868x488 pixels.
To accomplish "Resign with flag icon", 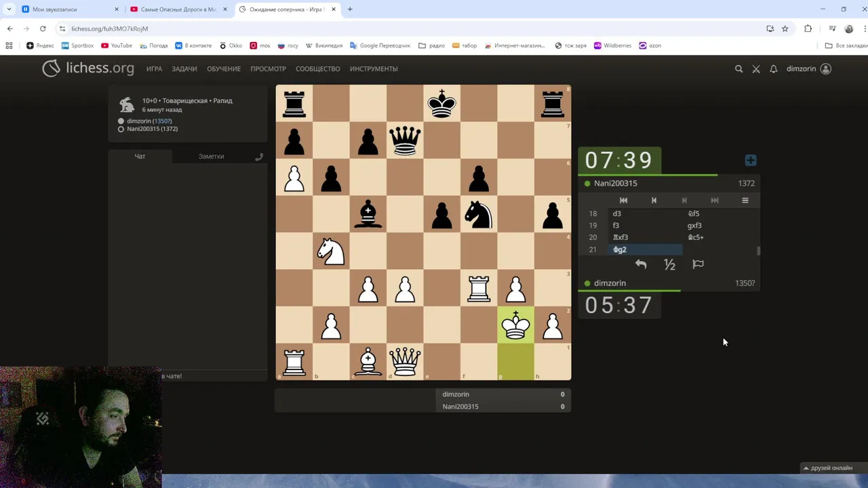I will click(698, 264).
